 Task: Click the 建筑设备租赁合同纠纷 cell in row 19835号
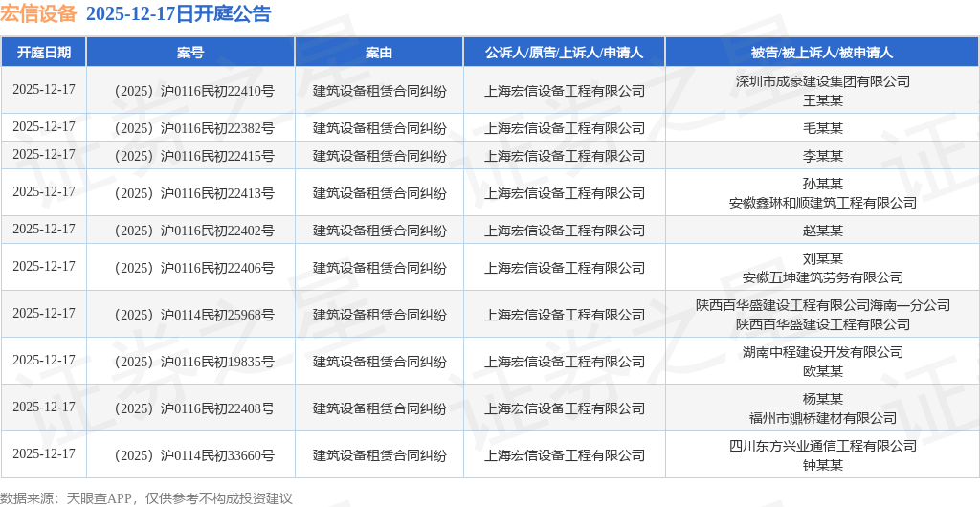pyautogui.click(x=379, y=362)
